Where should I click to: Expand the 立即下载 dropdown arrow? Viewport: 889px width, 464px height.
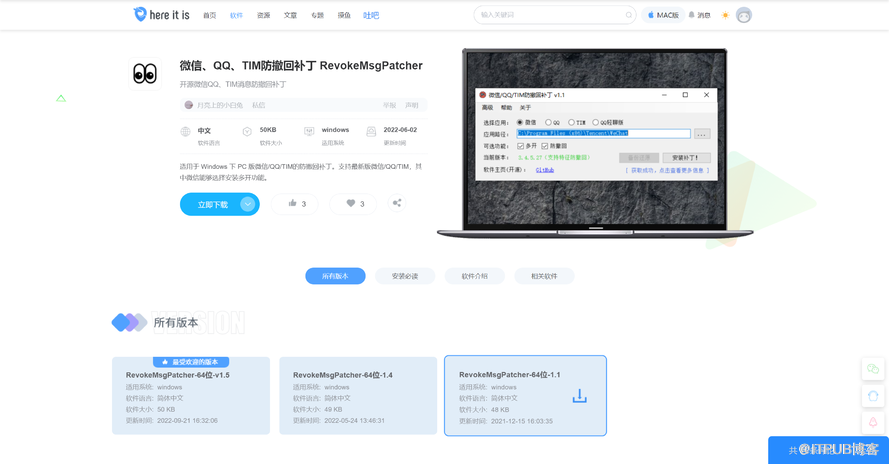click(248, 204)
